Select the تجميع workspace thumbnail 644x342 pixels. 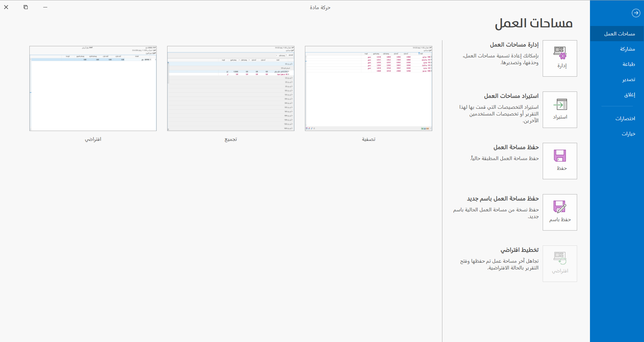[x=231, y=88]
